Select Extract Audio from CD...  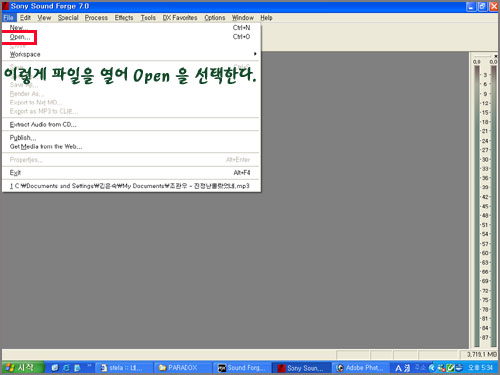click(131, 124)
